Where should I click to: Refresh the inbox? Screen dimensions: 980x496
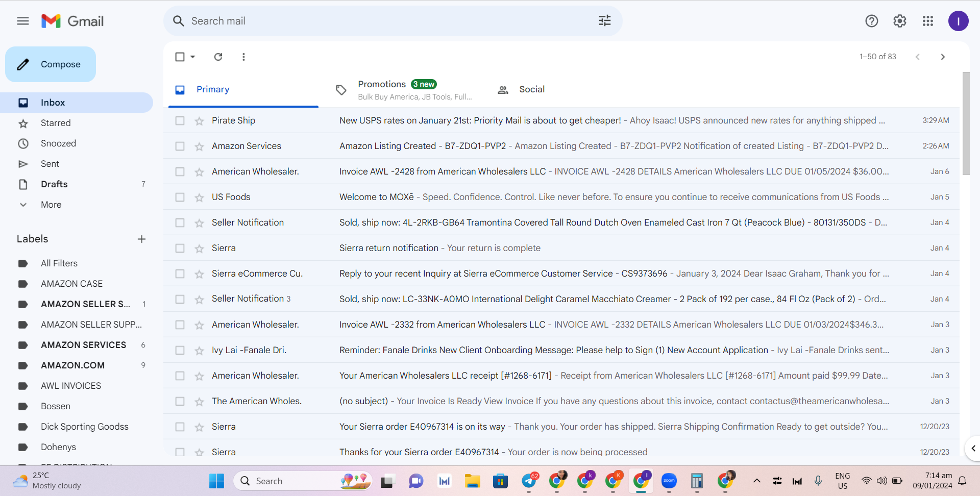(x=218, y=57)
